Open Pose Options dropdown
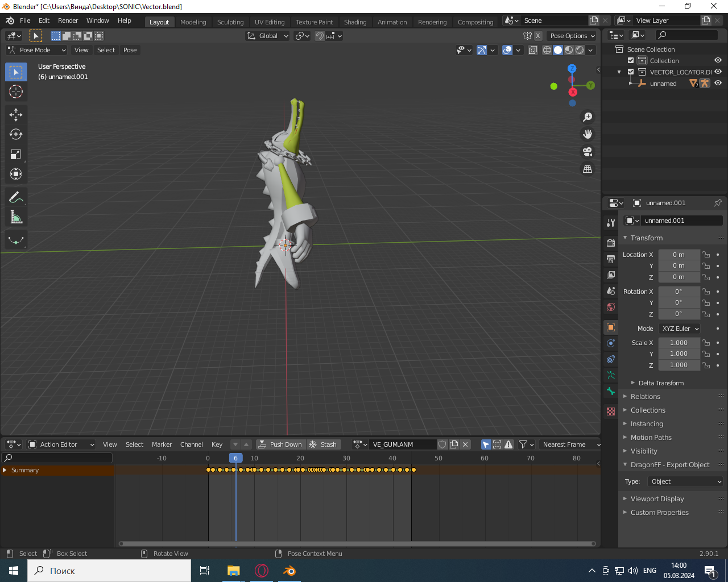The height and width of the screenshot is (582, 728). point(572,36)
